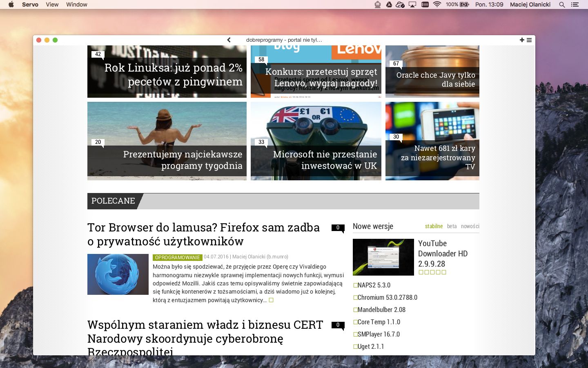588x368 pixels.
Task: Click the star rating under YouTube Downloader HD
Action: click(x=432, y=272)
